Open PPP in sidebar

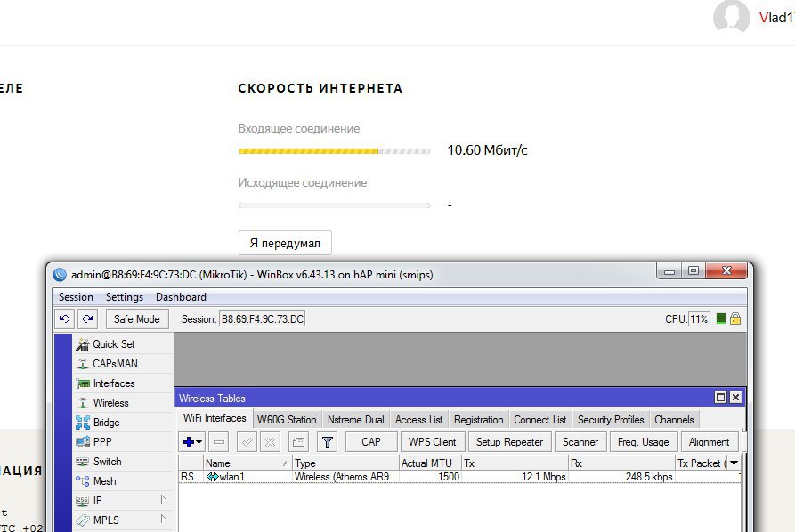point(123,442)
